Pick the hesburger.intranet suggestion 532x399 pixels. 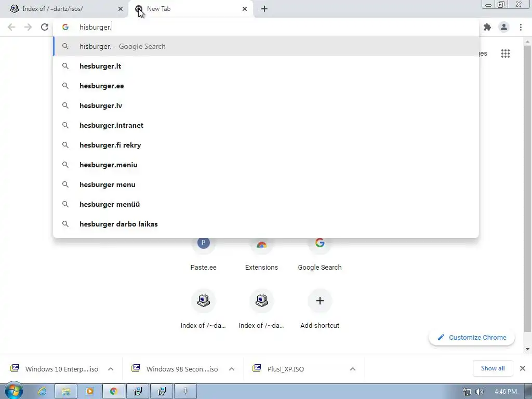pos(266,125)
